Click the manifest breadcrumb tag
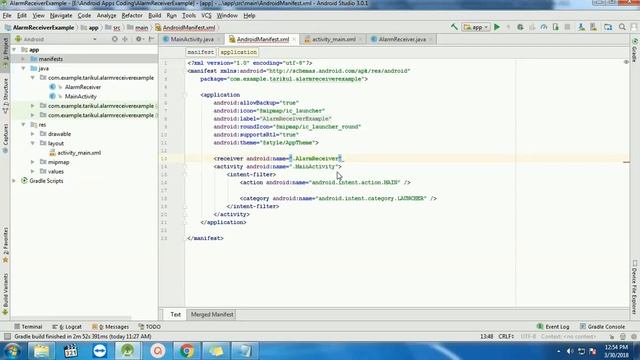 [200, 52]
